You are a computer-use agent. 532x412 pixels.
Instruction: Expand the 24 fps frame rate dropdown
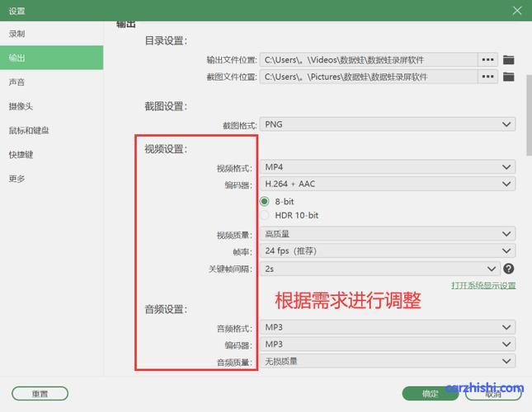(388, 250)
